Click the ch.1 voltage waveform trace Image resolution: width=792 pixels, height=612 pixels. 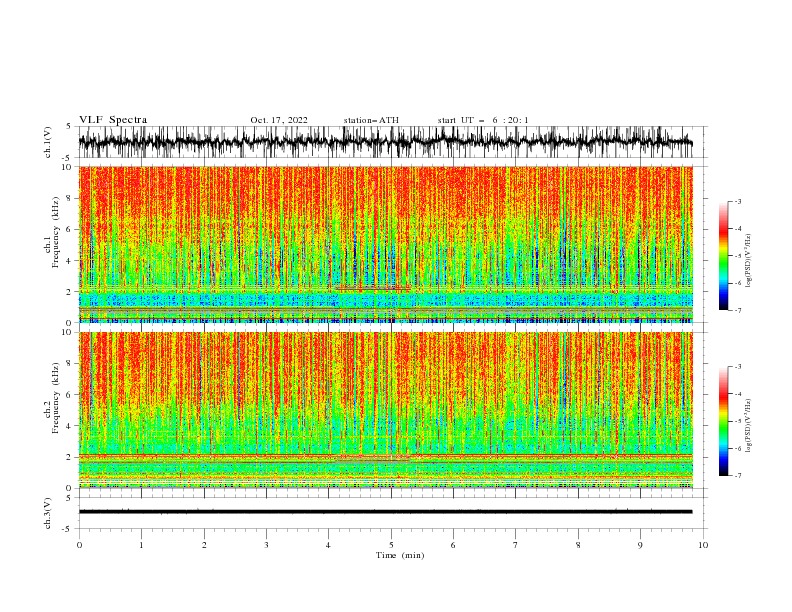coord(385,142)
